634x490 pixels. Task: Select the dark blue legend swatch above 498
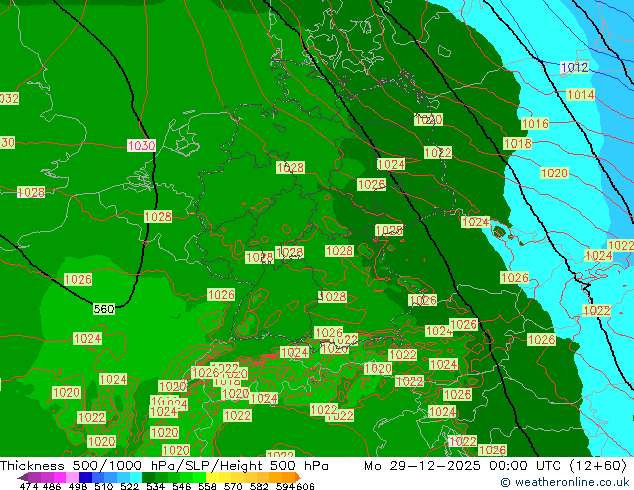pyautogui.click(x=85, y=477)
